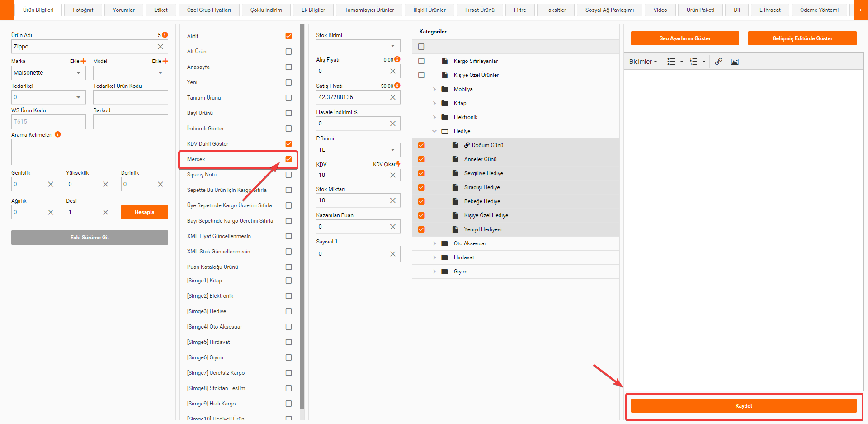
Task: Insert bulleted list in editor
Action: 671,62
